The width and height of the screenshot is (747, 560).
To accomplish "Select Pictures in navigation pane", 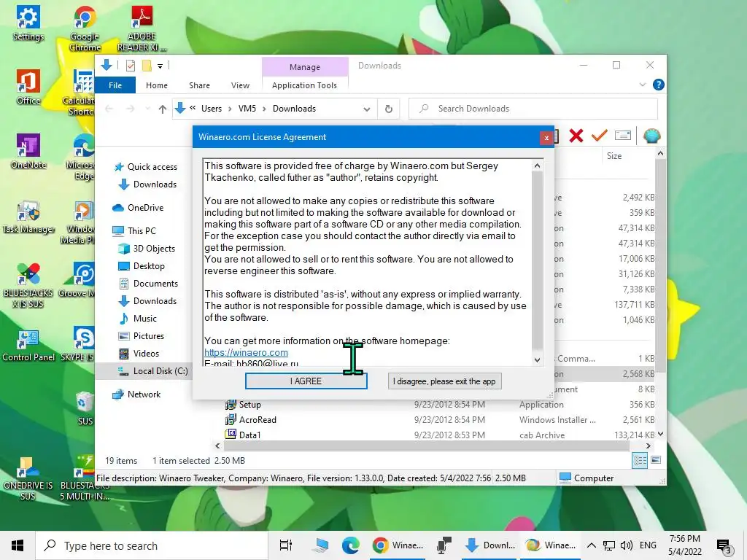I will click(148, 336).
